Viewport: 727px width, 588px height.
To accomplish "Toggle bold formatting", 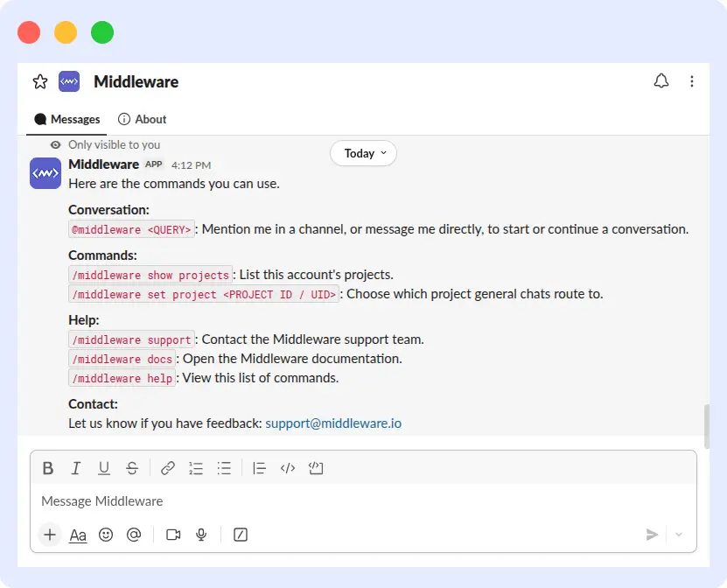I will 48,468.
